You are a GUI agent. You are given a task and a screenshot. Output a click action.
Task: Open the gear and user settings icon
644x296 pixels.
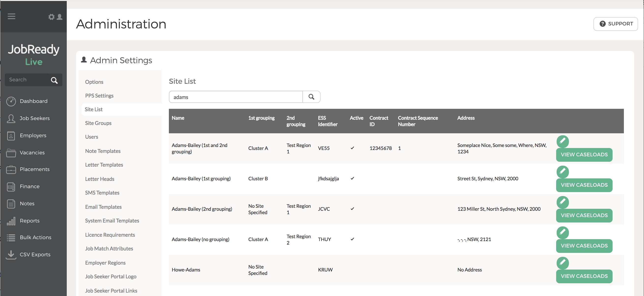[55, 17]
